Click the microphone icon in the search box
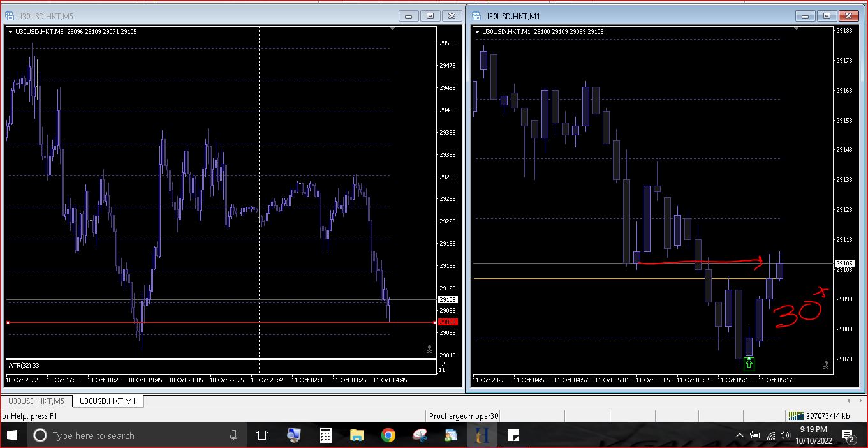Viewport: 868px width, 448px height. [234, 435]
